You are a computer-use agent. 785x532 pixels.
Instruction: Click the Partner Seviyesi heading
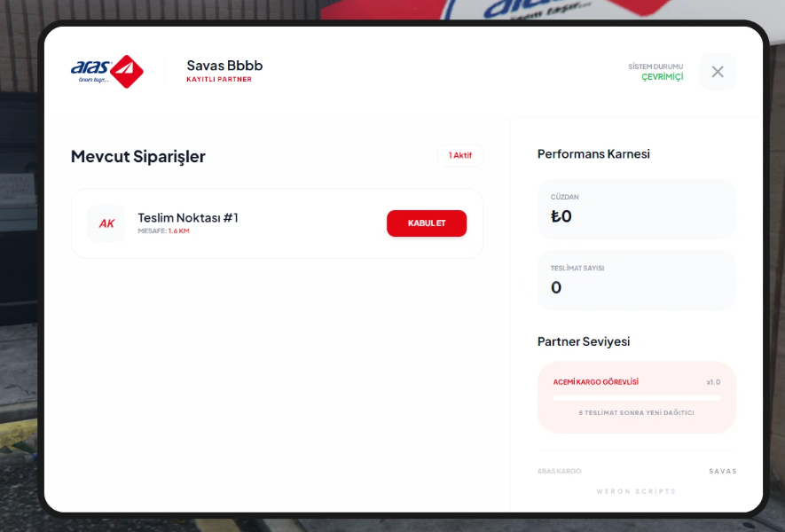tap(584, 341)
